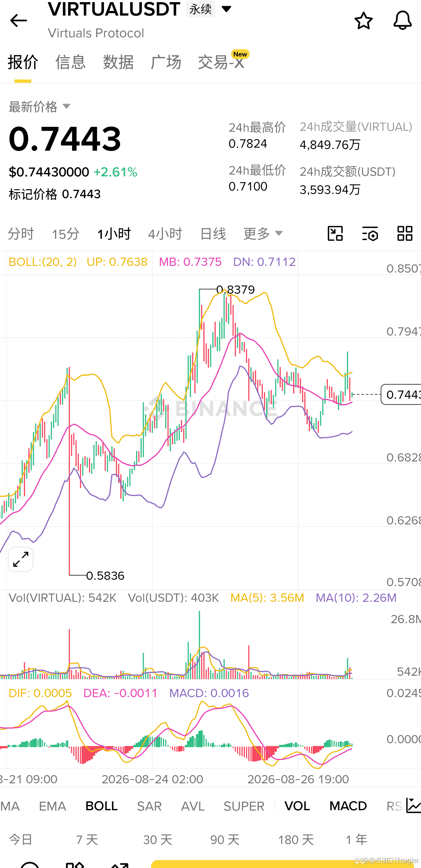Toggle the MA indicator
Screen dimensions: 421x868
pyautogui.click(x=10, y=806)
